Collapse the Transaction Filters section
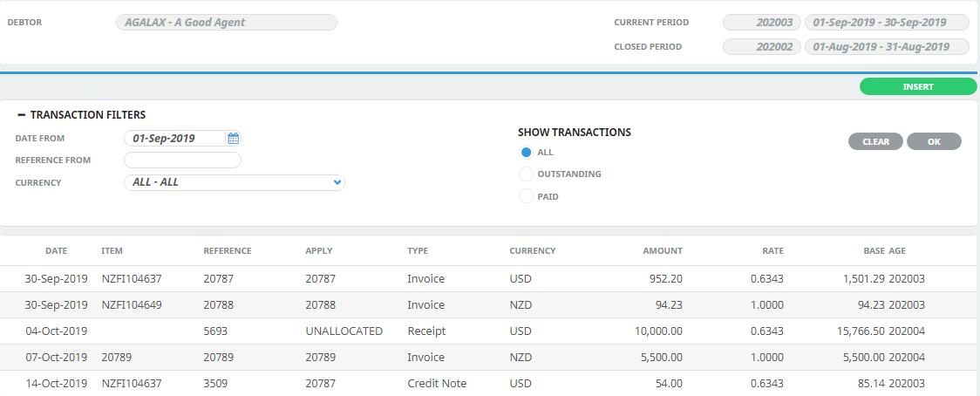 coord(21,115)
